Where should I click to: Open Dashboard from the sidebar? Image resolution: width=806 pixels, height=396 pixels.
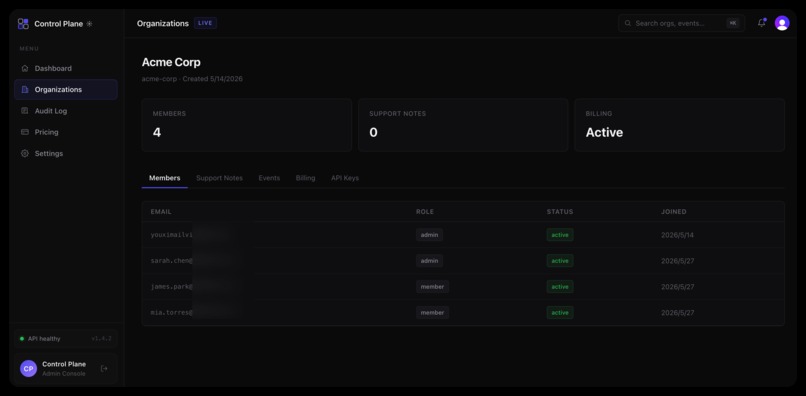point(66,68)
